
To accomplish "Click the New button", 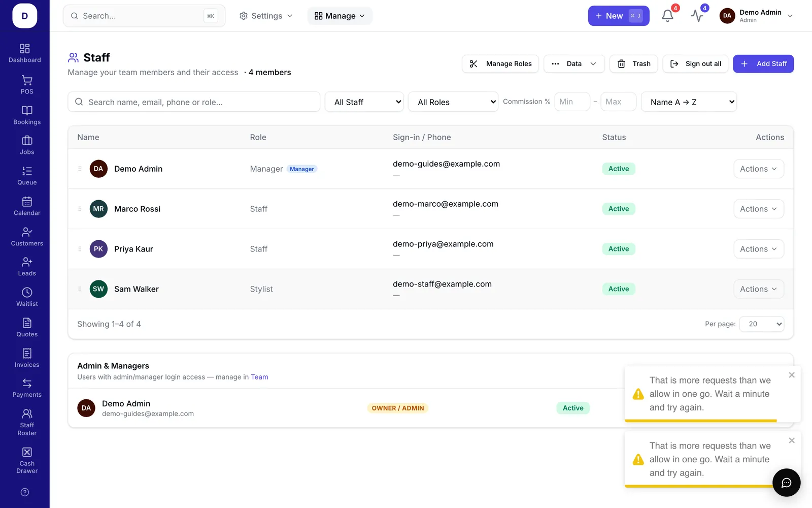I will click(619, 16).
